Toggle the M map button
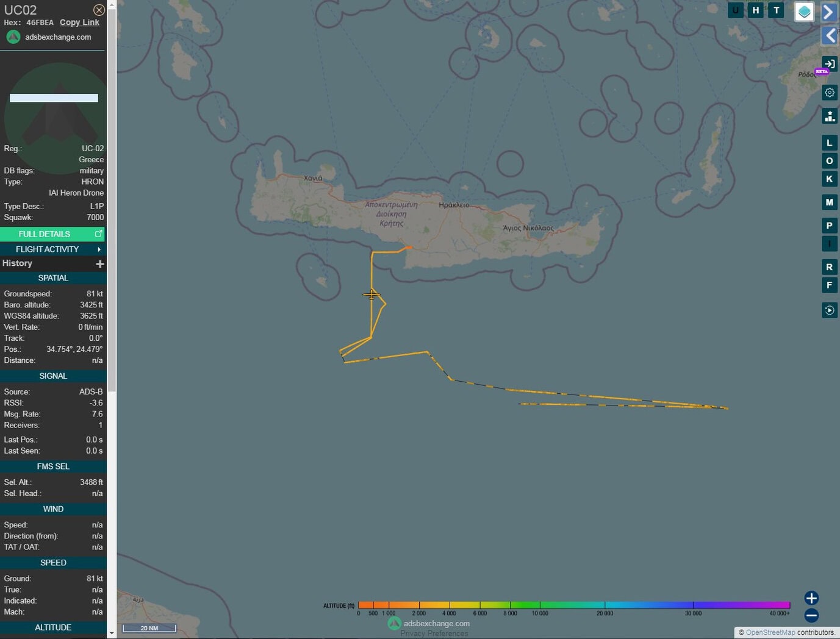 [829, 202]
